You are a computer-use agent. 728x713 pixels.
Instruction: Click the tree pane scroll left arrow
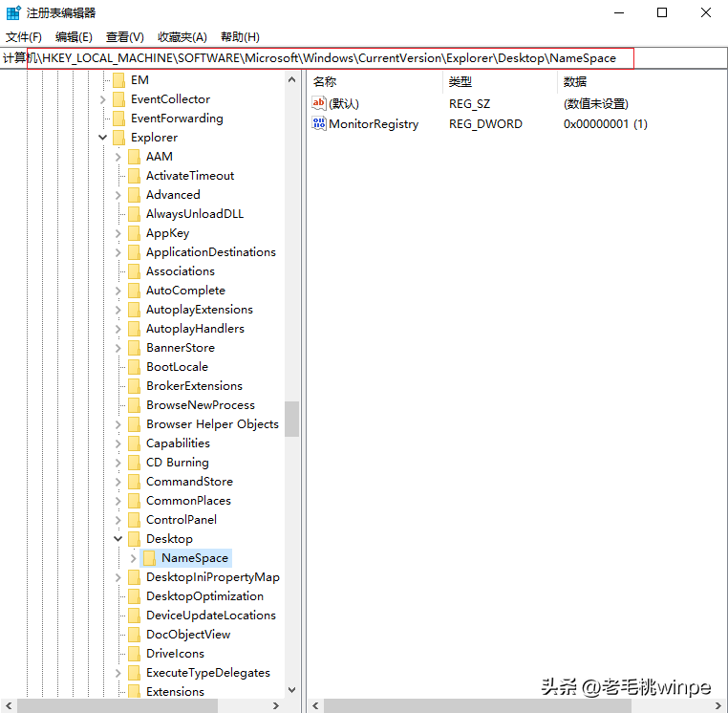pos(9,705)
